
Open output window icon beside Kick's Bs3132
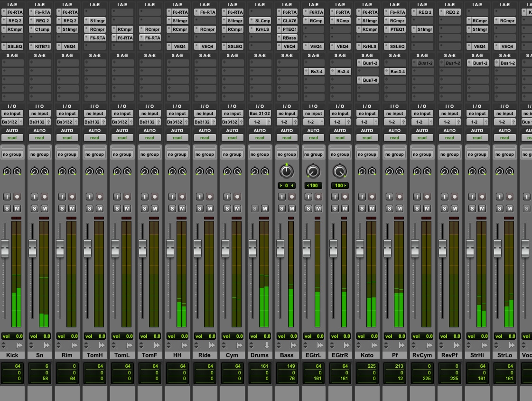(21, 122)
